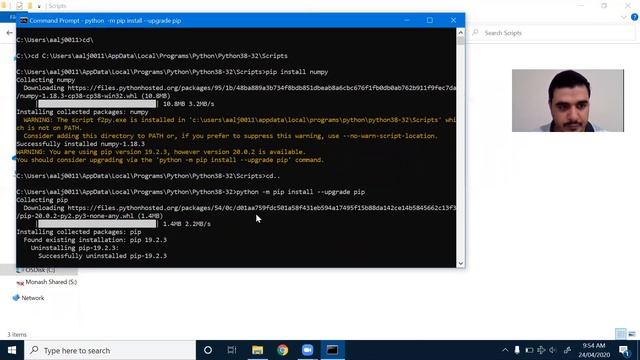Click the webcam video thumbnail
The width and height of the screenshot is (640, 360).
568,100
